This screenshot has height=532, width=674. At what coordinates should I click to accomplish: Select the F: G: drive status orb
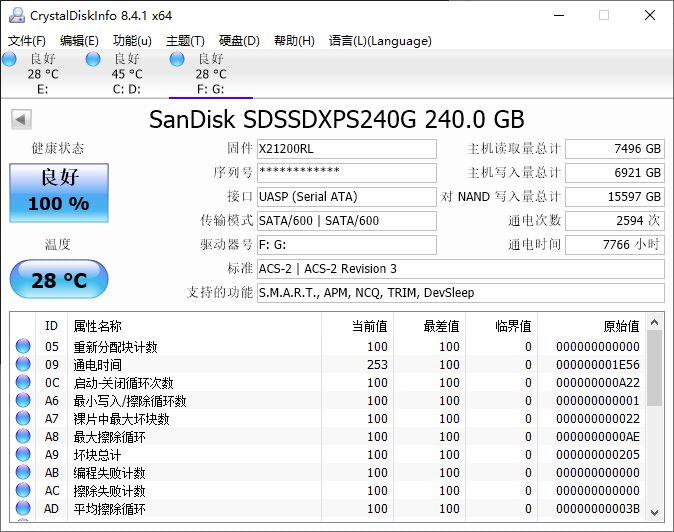tap(177, 59)
